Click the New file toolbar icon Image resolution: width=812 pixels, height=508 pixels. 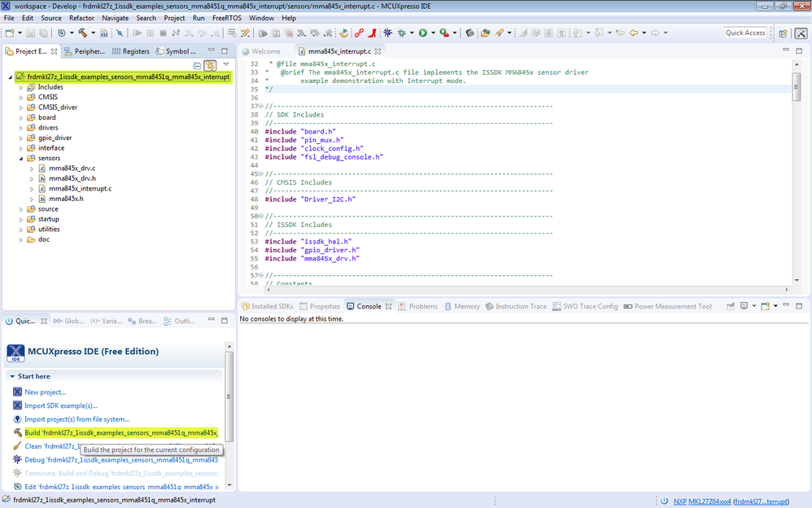click(9, 33)
